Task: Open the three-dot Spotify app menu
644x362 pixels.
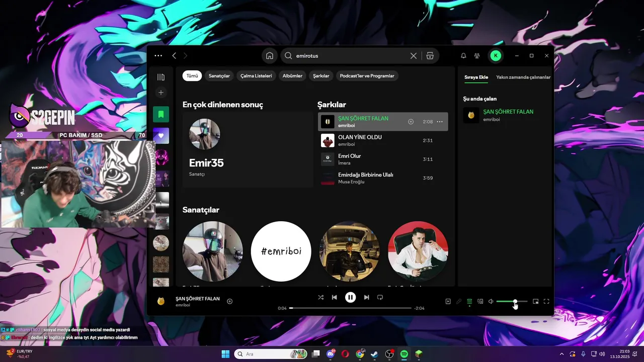Action: coord(158,56)
